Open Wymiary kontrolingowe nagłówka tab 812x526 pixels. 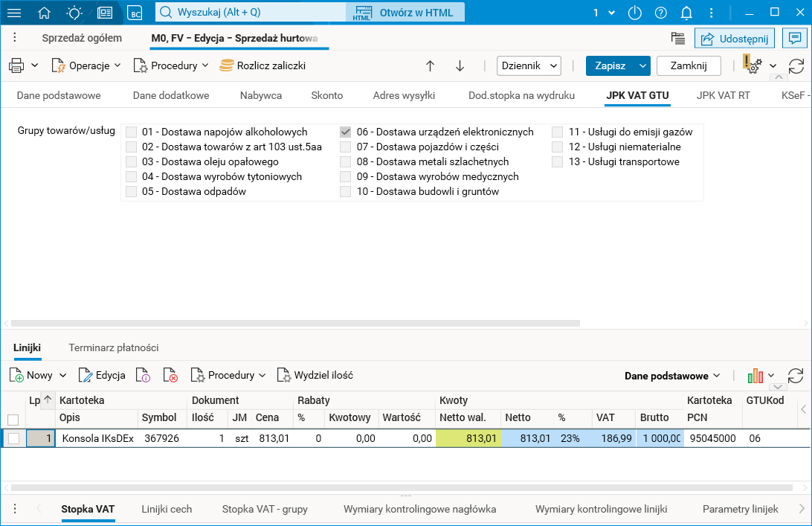(x=420, y=510)
